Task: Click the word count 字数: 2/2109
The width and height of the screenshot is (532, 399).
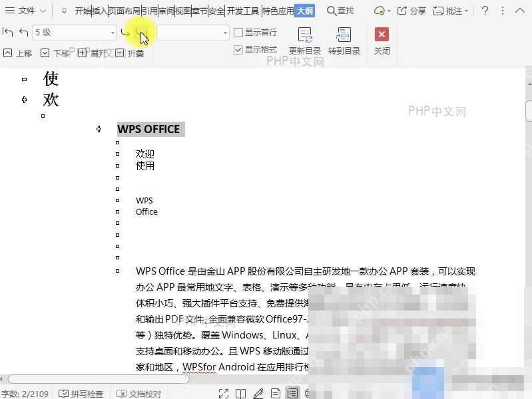Action: [25, 394]
